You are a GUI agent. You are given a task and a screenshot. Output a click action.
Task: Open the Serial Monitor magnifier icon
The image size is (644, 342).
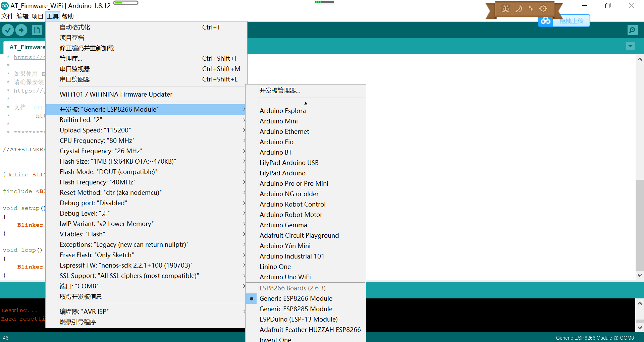(632, 30)
